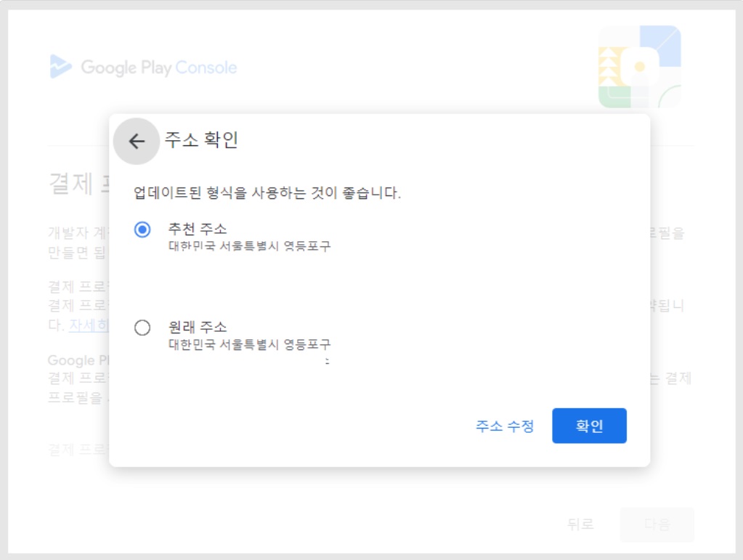This screenshot has height=560, width=743.
Task: Select the 추천 주소 radio button
Action: [142, 230]
